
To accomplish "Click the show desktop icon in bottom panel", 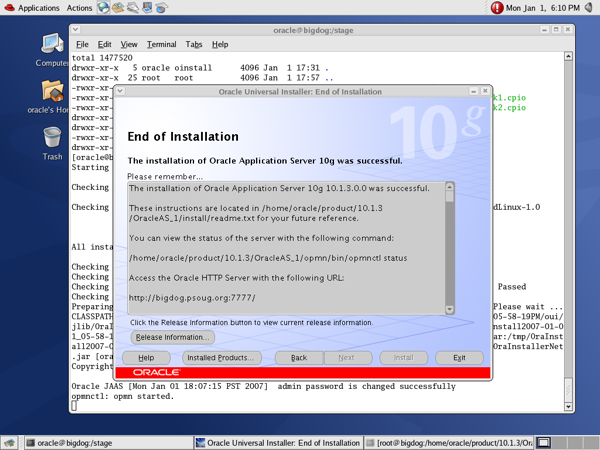I will pos(9,443).
